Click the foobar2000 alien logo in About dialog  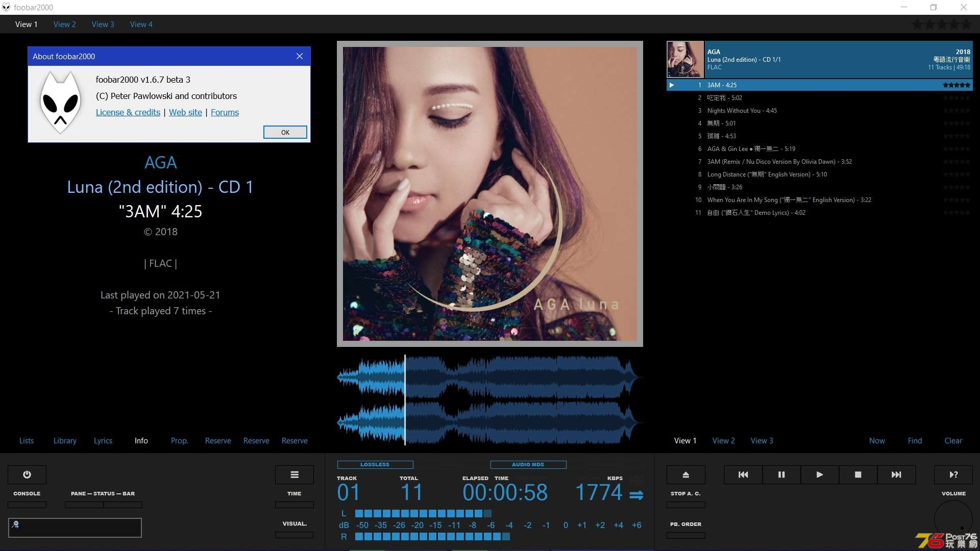[x=61, y=103]
